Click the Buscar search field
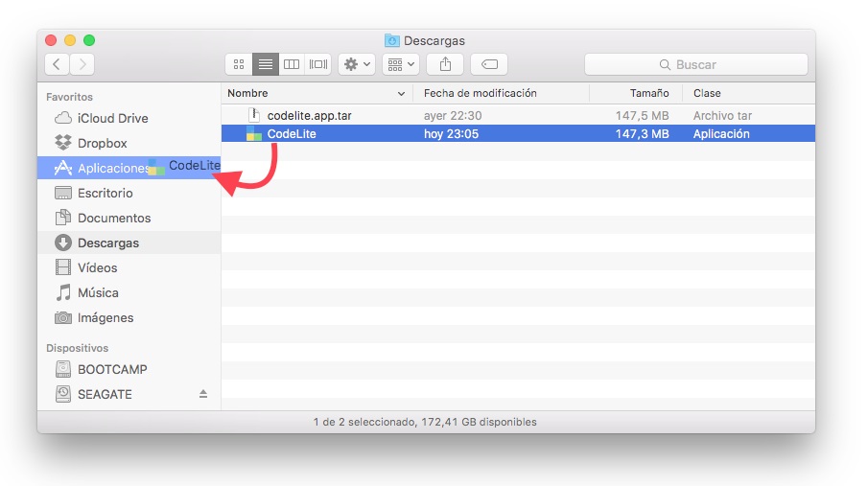Viewport: 868px width, 486px height. pyautogui.click(x=696, y=64)
